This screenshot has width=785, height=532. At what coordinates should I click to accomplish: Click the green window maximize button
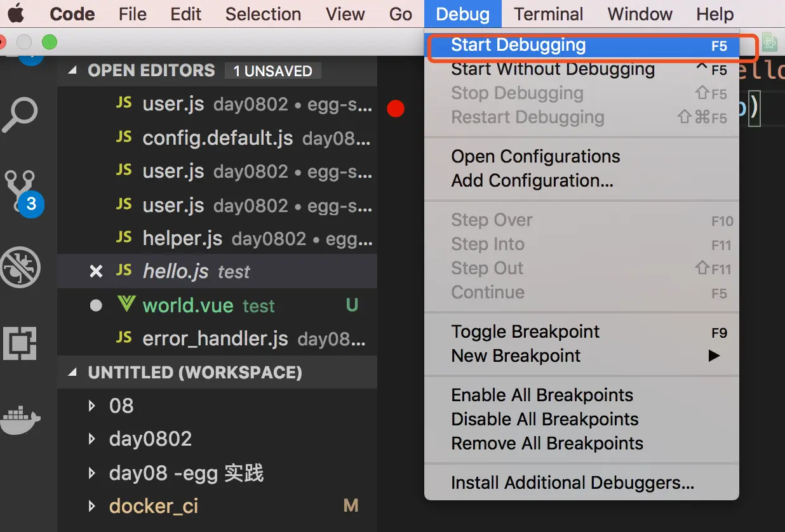pyautogui.click(x=49, y=43)
